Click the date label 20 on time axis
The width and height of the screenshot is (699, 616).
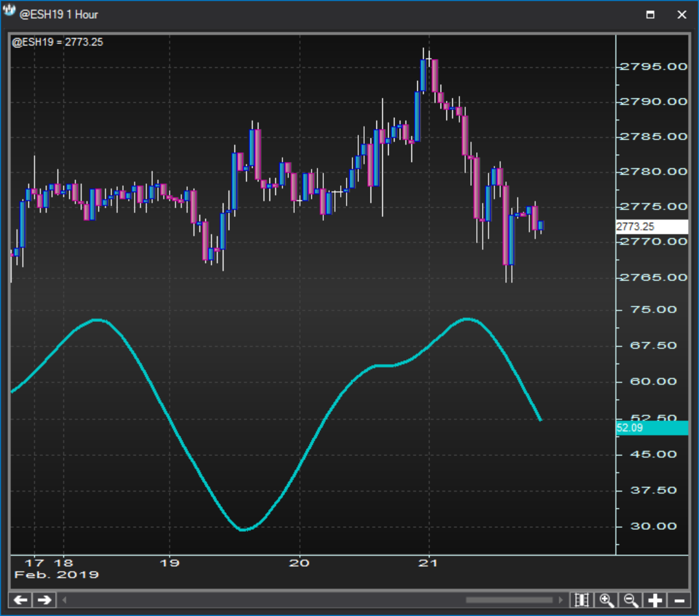299,563
